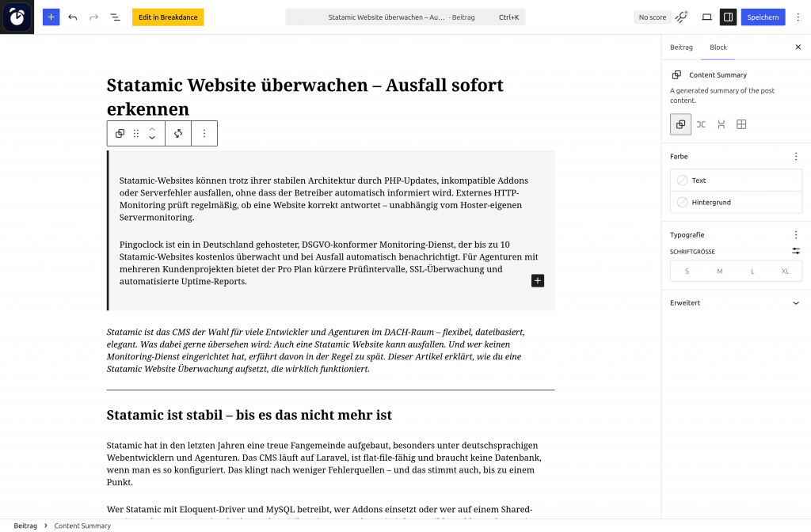The image size is (811, 532).
Task: Click the regenerate summary icon in block toolbar
Action: (x=178, y=133)
